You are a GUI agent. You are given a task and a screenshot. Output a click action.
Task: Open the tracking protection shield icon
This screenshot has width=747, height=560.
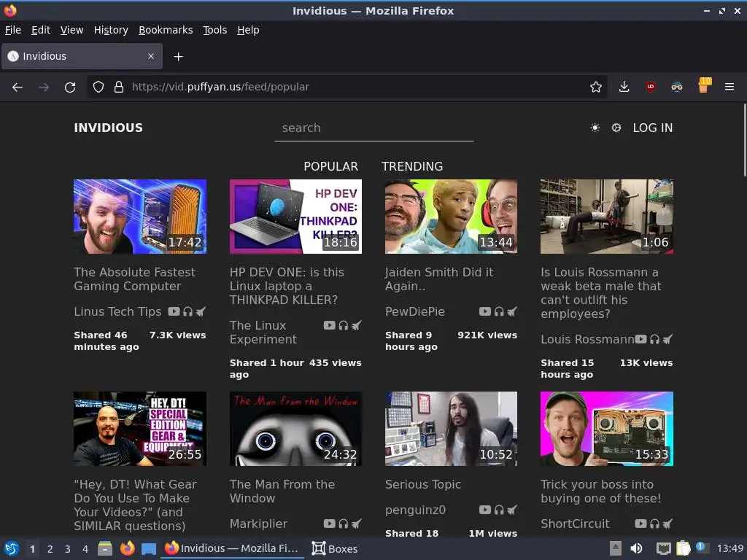[98, 87]
